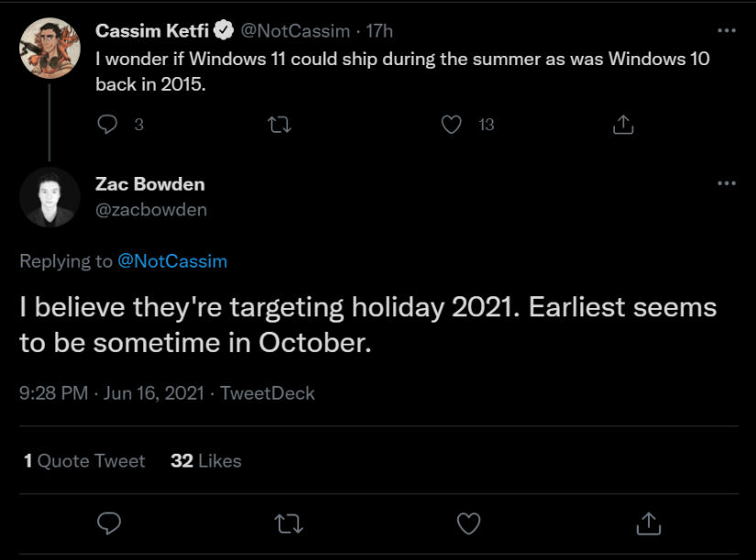The image size is (756, 560).
Task: View the 32 Likes list
Action: pyautogui.click(x=206, y=461)
